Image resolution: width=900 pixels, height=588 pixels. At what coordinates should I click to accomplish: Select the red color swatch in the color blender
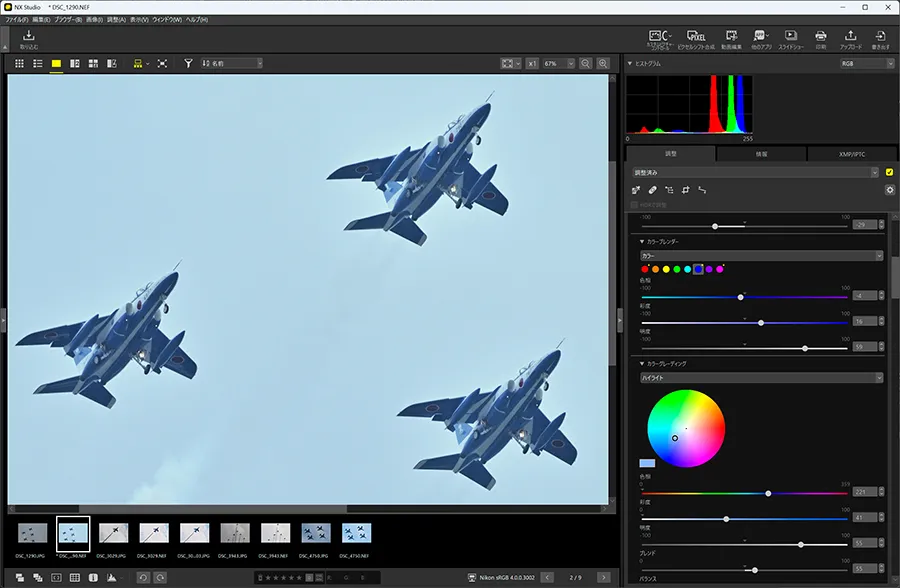[645, 269]
